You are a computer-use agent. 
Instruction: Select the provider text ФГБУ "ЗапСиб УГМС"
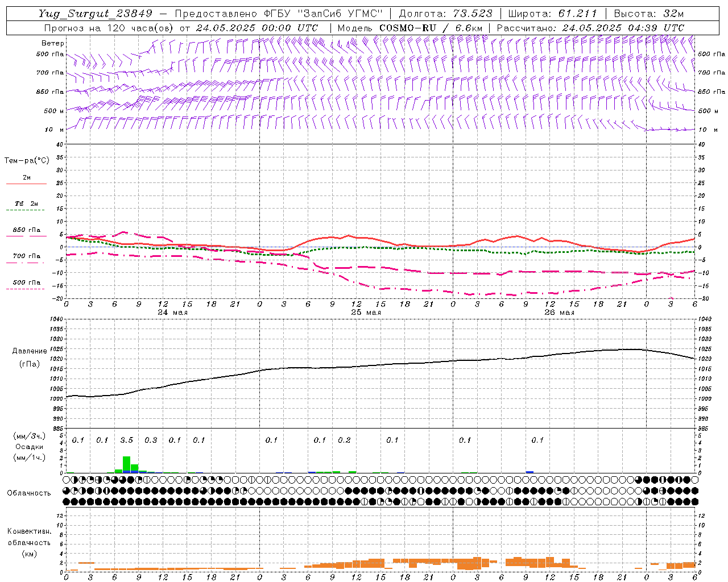324,14
